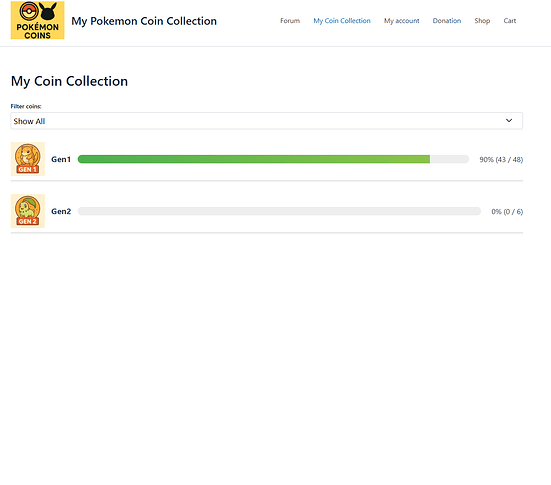Go to the Forum page
551x485 pixels.
pos(290,21)
